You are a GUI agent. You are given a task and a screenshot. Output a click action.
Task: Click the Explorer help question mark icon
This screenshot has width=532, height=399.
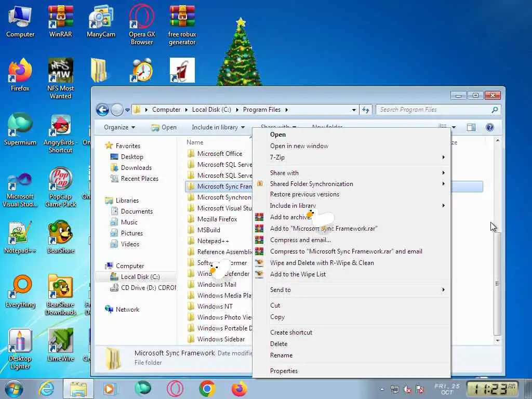click(489, 127)
